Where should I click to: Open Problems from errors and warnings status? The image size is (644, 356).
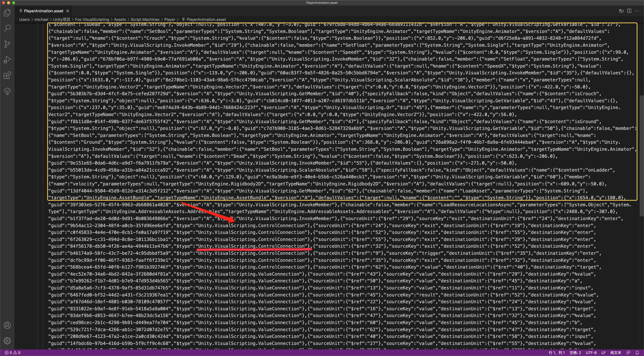(x=12, y=353)
